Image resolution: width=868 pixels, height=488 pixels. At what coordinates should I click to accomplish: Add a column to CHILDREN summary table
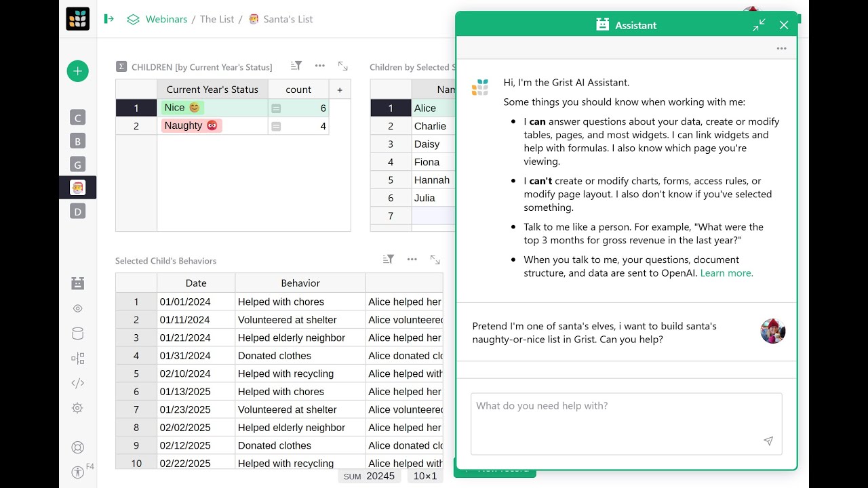(340, 89)
